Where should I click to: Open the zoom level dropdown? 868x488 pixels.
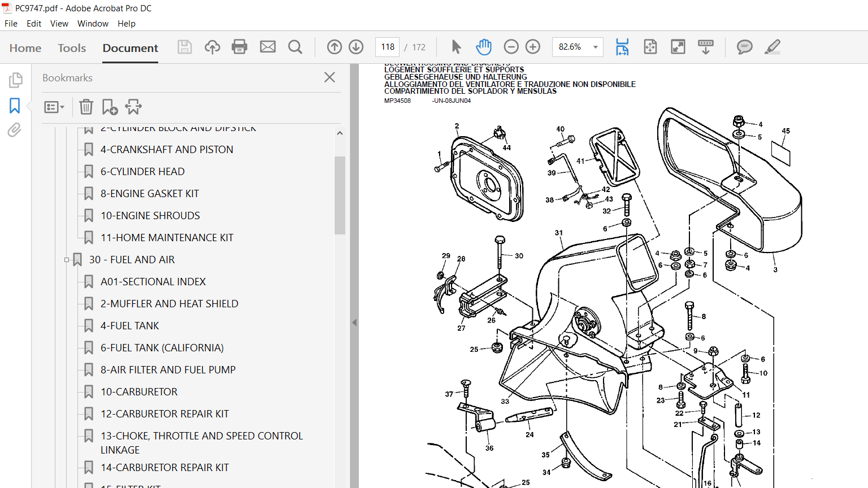coord(595,47)
